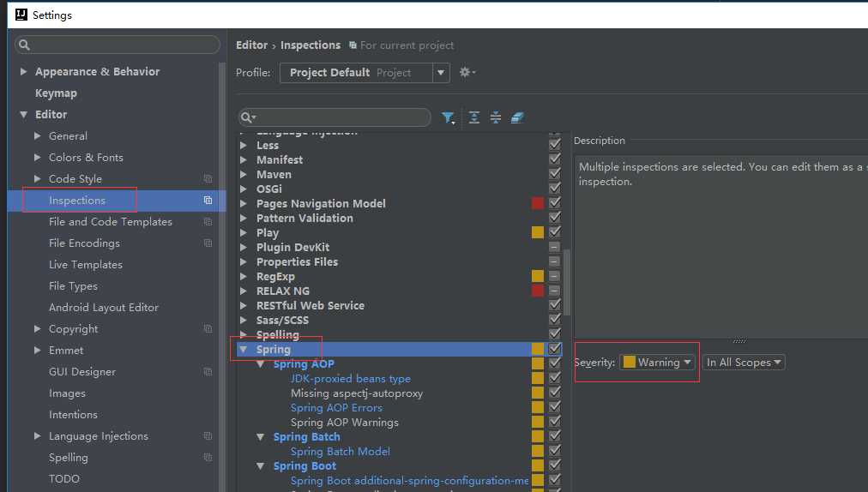Select JDK-proxied beans type inspection
This screenshot has height=492, width=868.
(x=351, y=379)
